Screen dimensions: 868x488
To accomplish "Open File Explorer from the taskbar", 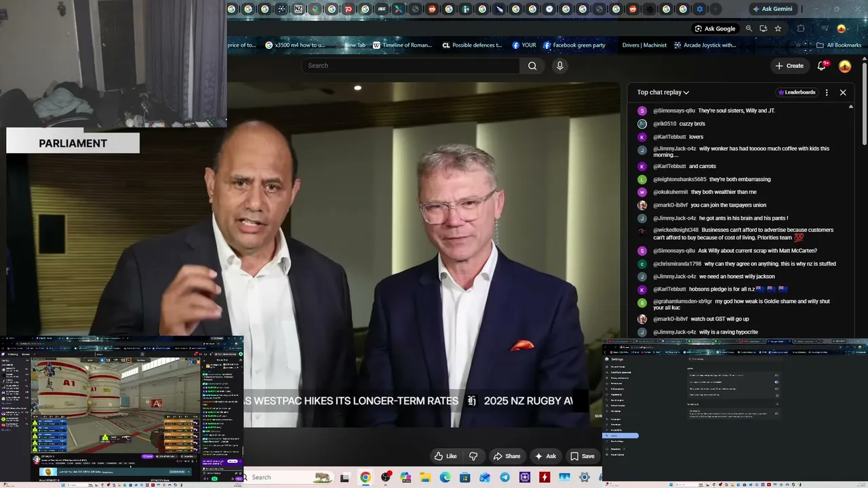I will [x=425, y=478].
